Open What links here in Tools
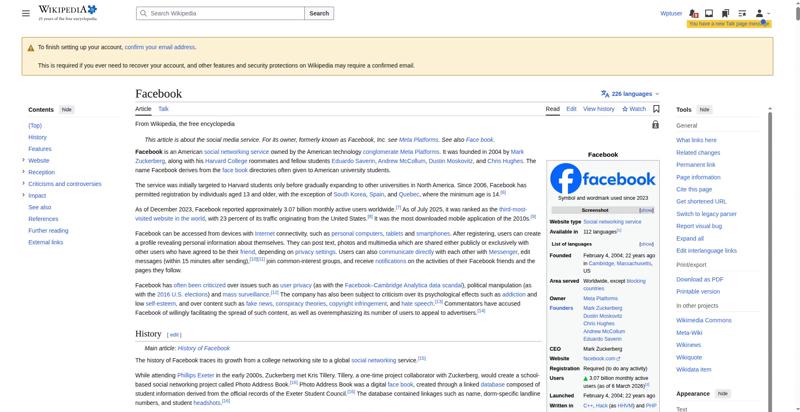This screenshot has height=412, width=800. 696,140
